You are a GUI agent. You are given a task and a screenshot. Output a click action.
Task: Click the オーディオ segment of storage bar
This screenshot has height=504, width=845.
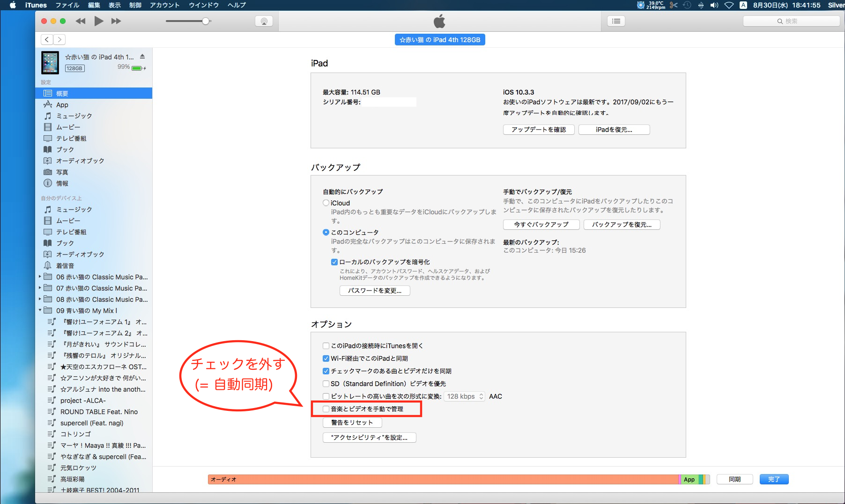click(443, 479)
